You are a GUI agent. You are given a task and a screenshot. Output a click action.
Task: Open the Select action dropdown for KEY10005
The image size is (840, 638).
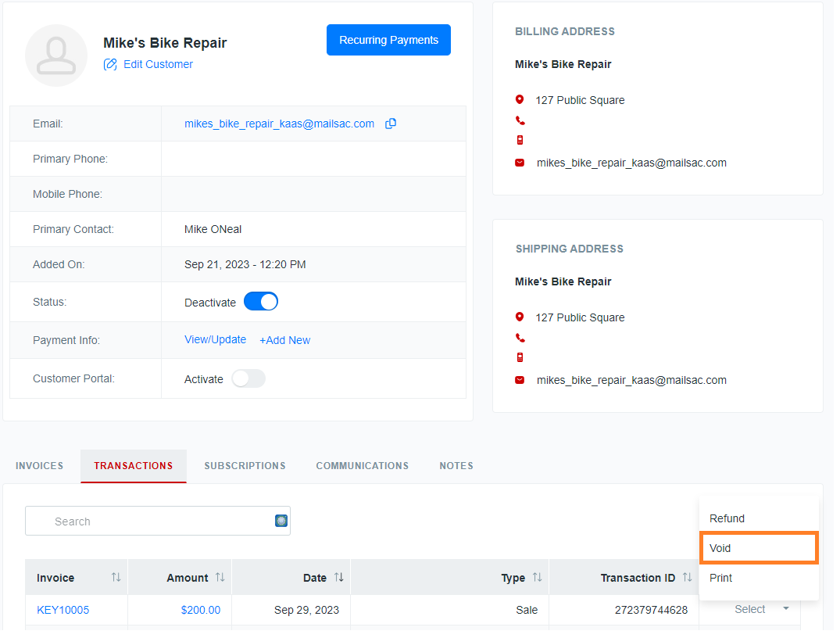(x=761, y=610)
